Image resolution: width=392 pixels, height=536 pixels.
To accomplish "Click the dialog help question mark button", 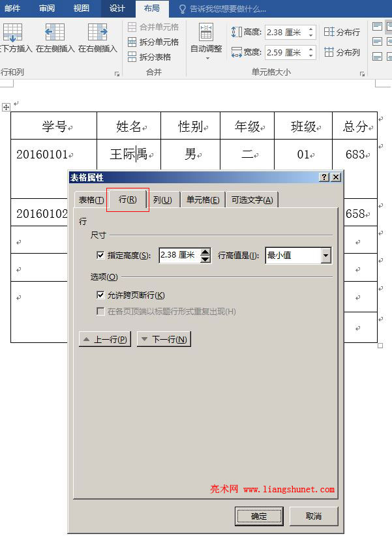I will (x=324, y=177).
